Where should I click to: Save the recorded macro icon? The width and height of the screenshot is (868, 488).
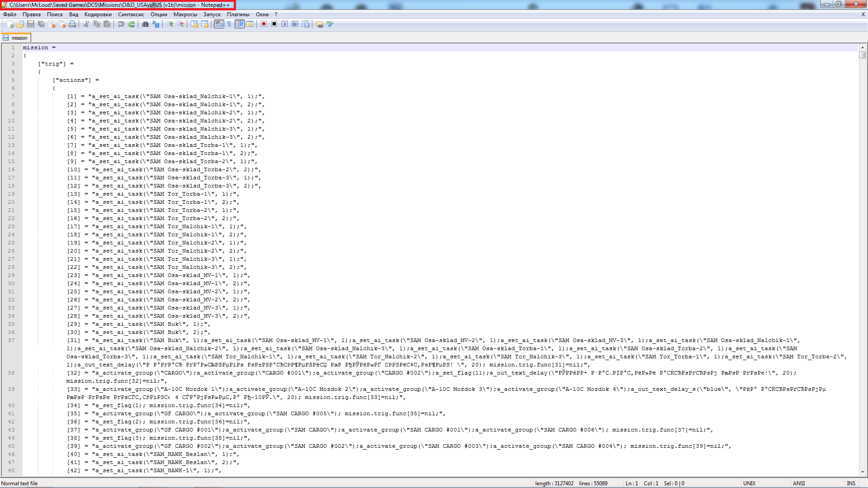pyautogui.click(x=306, y=24)
